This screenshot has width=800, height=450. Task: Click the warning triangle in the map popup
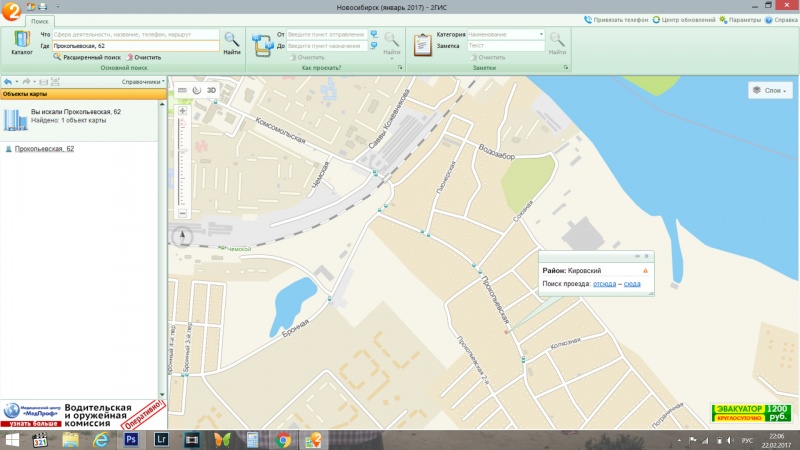[x=645, y=270]
